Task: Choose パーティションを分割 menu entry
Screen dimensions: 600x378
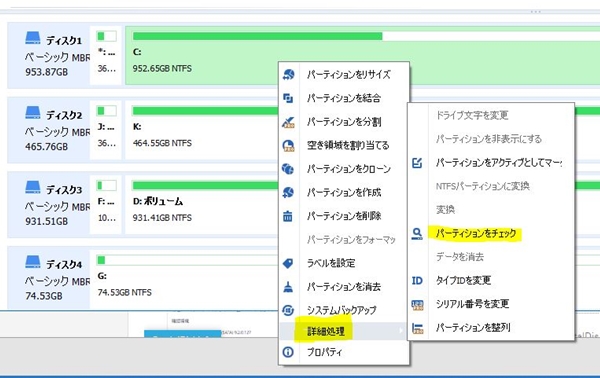Action: [344, 122]
